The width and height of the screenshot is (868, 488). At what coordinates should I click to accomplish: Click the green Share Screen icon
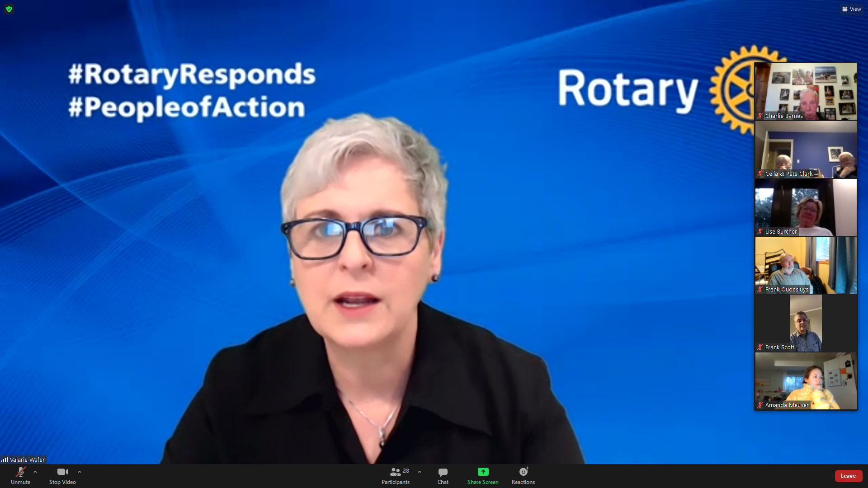click(483, 472)
